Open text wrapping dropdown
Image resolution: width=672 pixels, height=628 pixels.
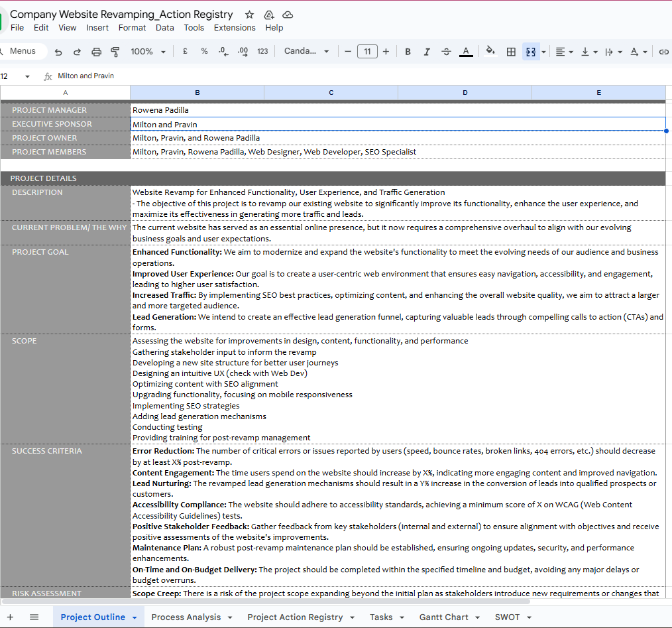(613, 52)
